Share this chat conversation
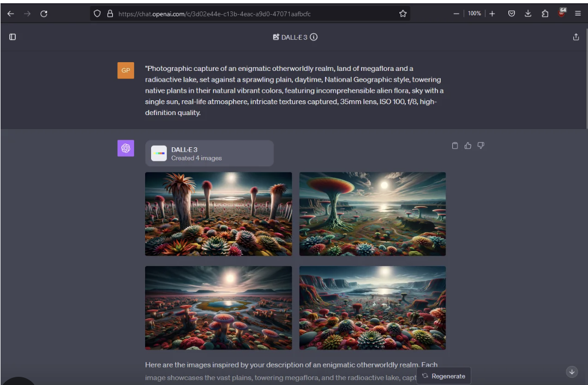 pyautogui.click(x=576, y=37)
